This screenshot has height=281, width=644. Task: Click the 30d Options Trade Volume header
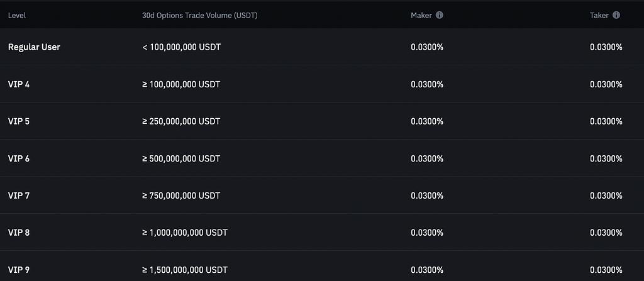[x=199, y=15]
